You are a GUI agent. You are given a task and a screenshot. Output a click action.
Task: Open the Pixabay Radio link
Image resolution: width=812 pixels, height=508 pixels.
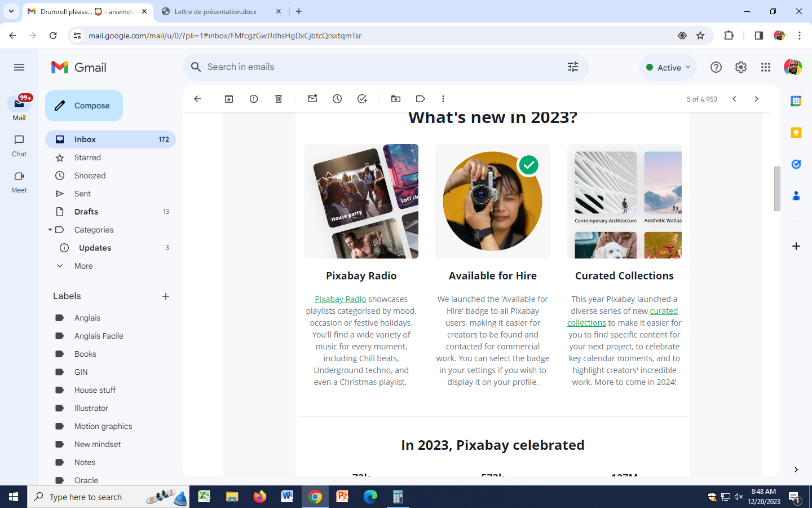340,299
